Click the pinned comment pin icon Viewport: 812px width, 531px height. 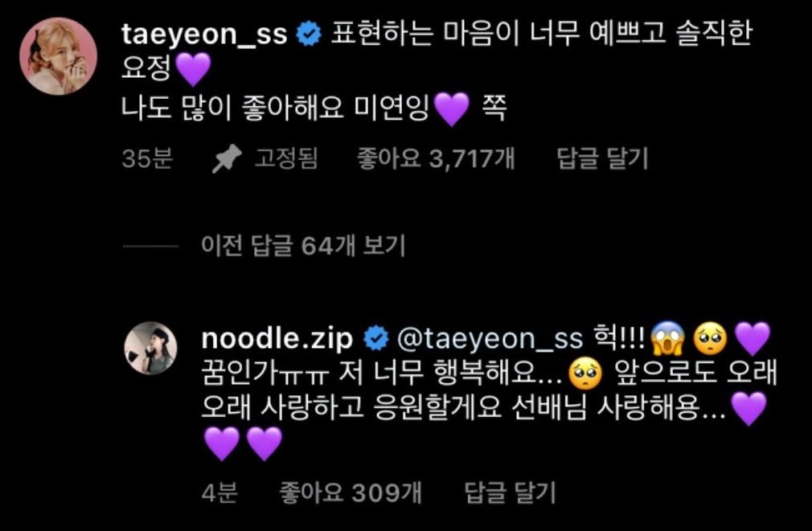[x=227, y=158]
